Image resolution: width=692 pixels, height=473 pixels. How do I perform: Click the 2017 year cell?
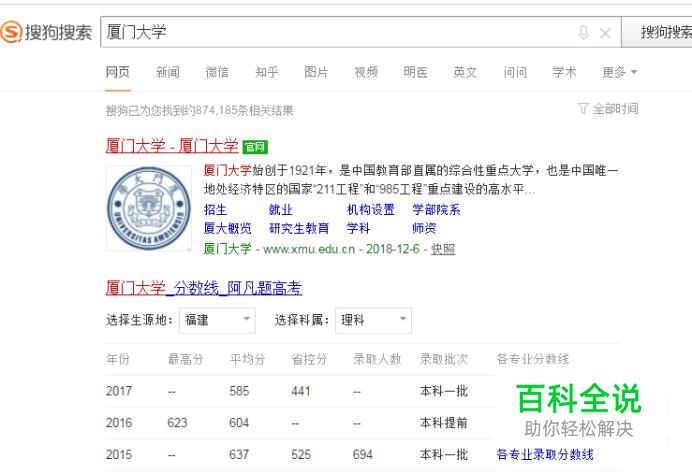[119, 391]
